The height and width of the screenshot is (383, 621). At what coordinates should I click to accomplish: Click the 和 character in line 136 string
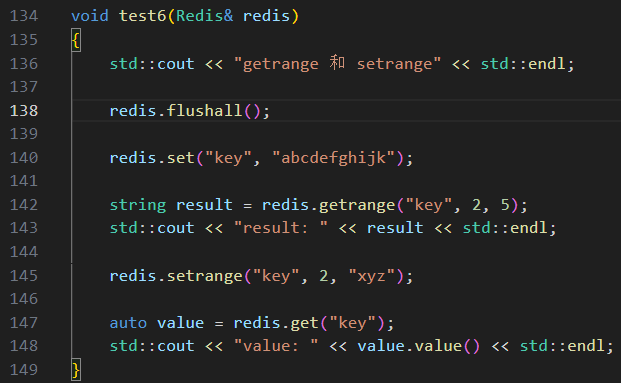pyautogui.click(x=337, y=63)
